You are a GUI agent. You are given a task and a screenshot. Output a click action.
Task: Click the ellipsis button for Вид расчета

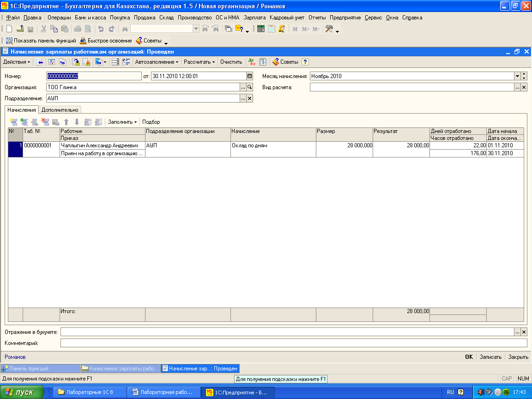[517, 87]
